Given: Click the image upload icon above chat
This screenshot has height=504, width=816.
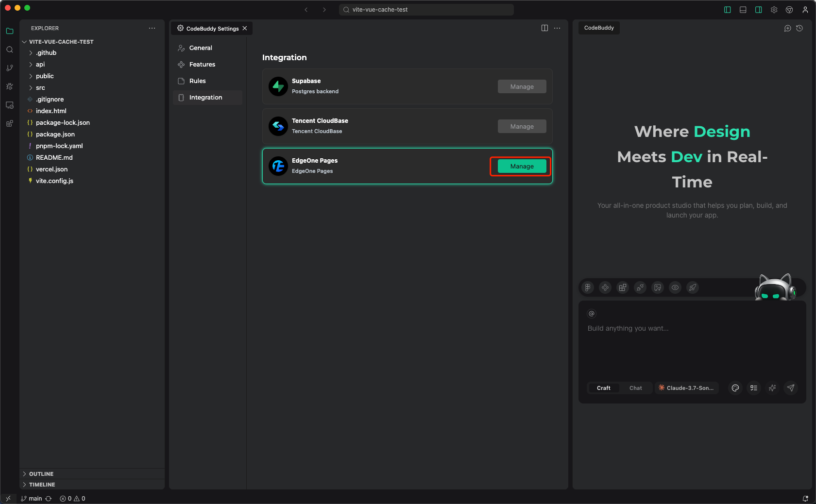Looking at the screenshot, I should tap(658, 287).
